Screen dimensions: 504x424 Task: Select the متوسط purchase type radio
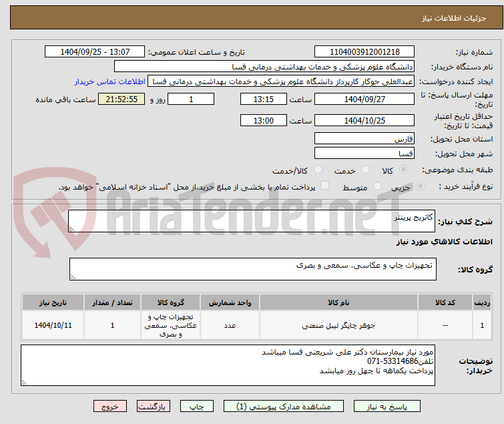pos(377,186)
